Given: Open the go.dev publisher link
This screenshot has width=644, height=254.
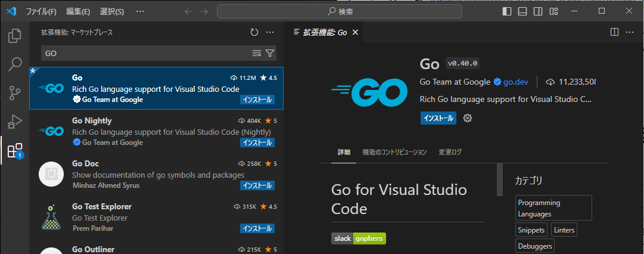Looking at the screenshot, I should [515, 82].
